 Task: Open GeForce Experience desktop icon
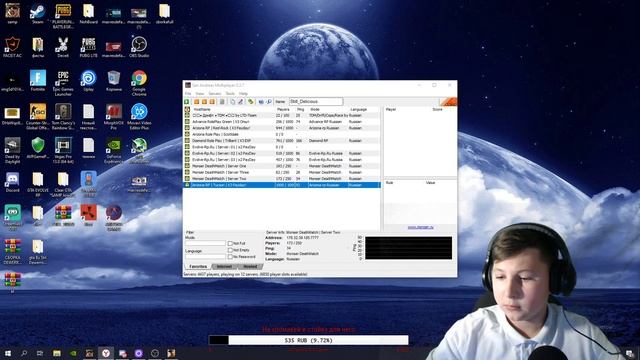point(113,151)
